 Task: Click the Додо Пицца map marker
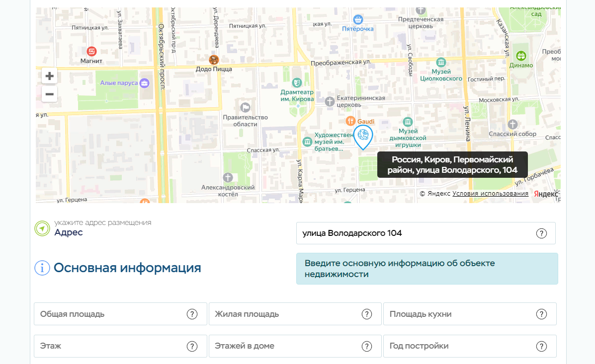click(x=214, y=60)
